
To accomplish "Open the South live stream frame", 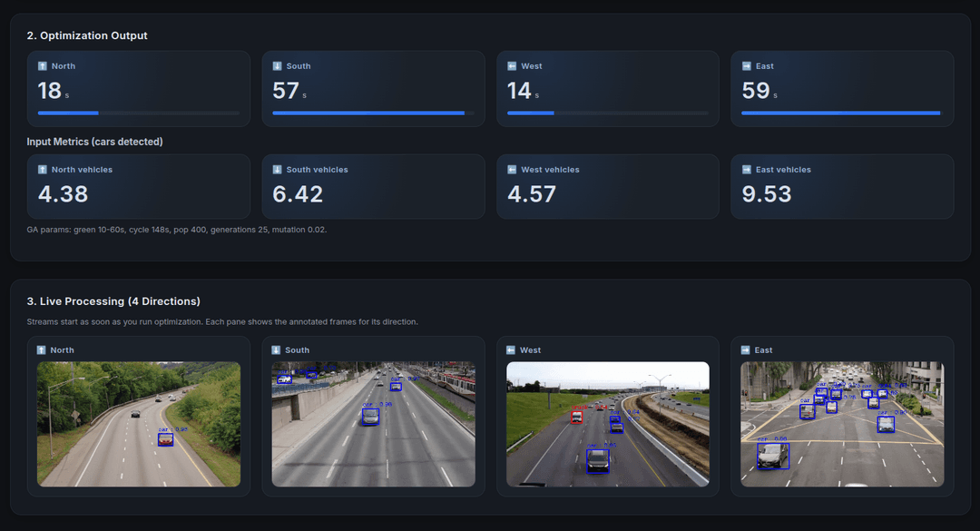I will coord(373,424).
